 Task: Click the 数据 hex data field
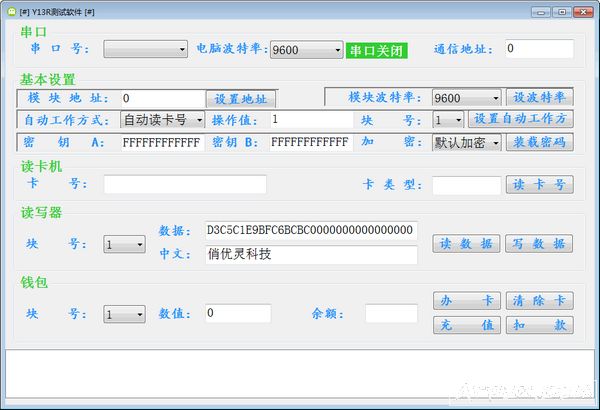click(x=311, y=230)
